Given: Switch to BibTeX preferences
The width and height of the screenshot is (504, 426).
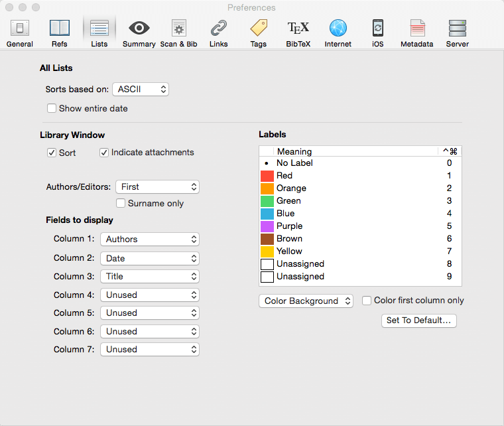Looking at the screenshot, I should [x=298, y=33].
